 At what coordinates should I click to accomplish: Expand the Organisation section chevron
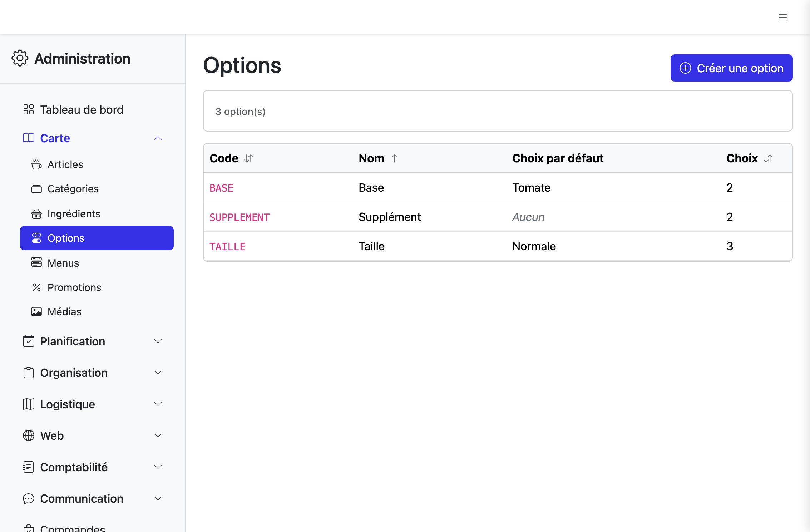coord(158,373)
